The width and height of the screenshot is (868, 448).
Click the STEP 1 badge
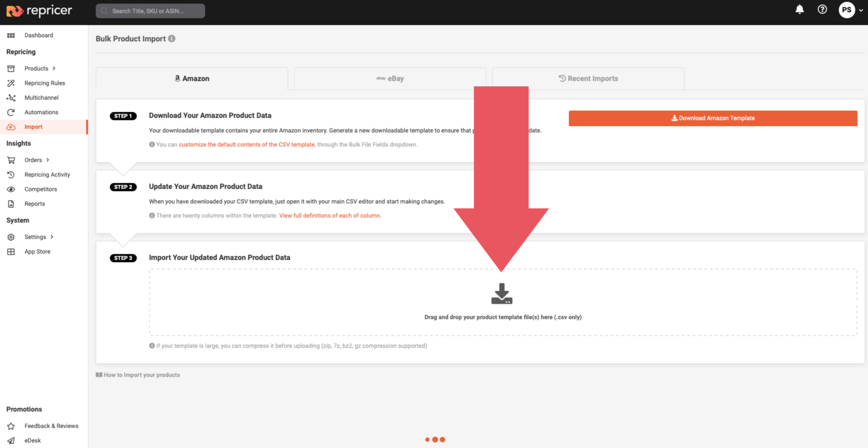pyautogui.click(x=123, y=116)
